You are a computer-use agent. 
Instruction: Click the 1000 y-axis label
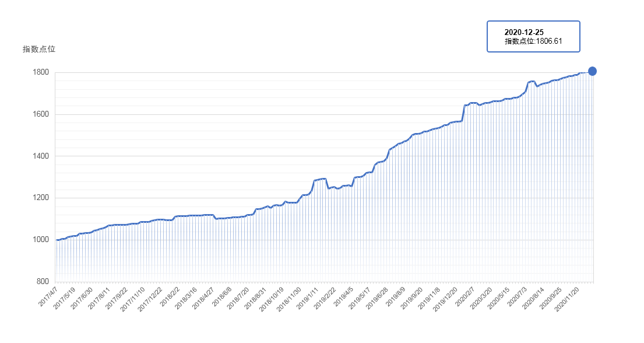click(x=41, y=239)
